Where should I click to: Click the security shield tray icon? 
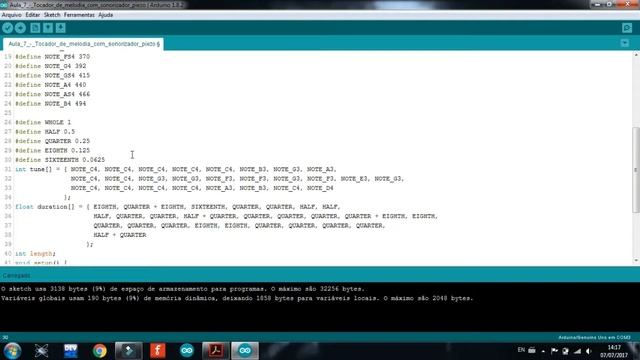565,351
